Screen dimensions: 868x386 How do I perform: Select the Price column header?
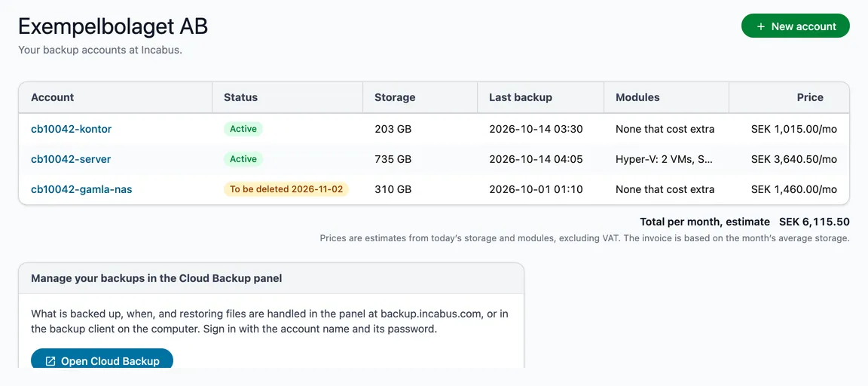[x=810, y=97]
